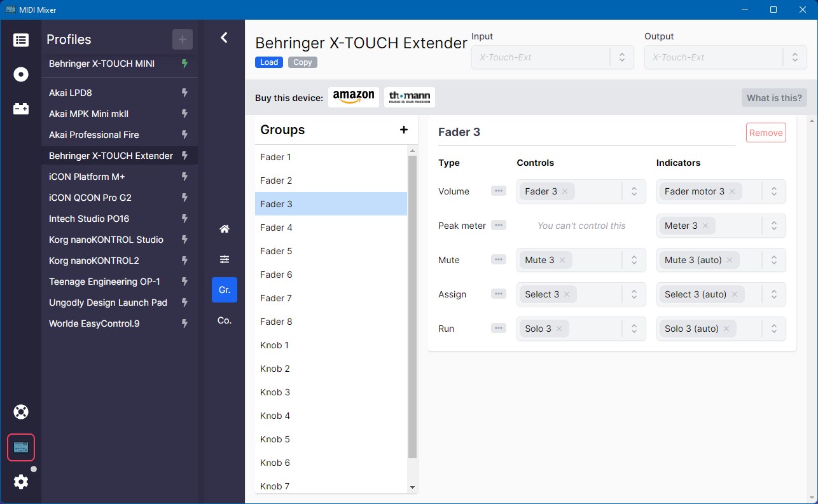Select Fader 8 group

[x=331, y=322]
